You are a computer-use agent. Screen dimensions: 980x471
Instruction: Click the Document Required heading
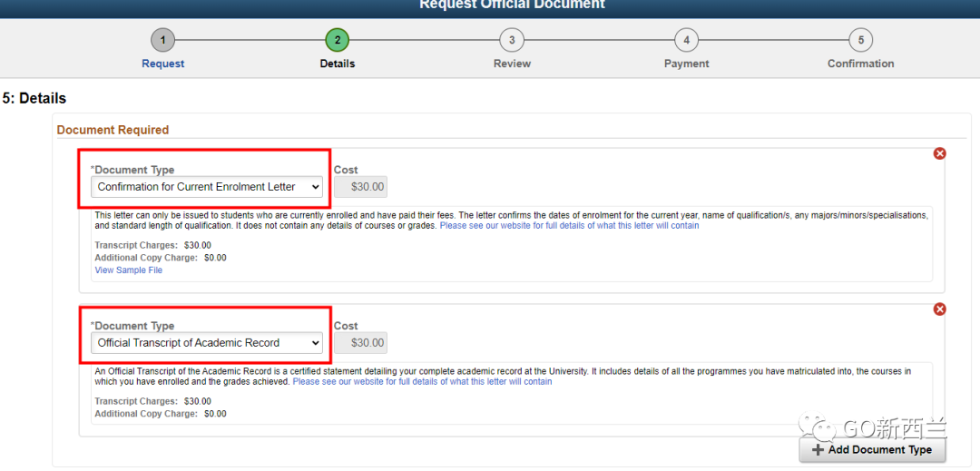(x=113, y=130)
